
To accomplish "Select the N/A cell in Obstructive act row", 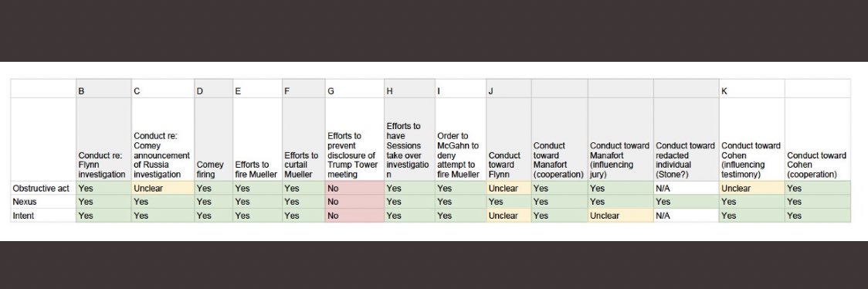I will point(686,189).
